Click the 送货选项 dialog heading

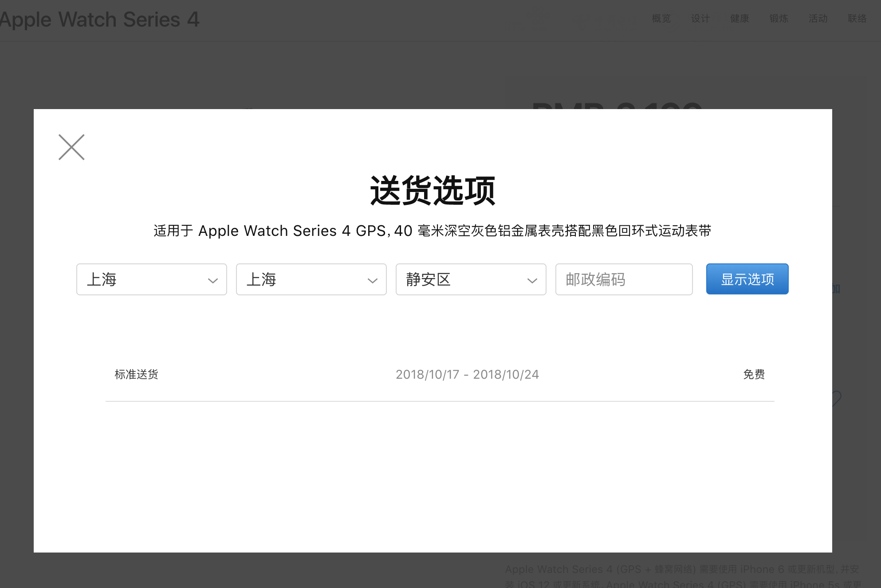pyautogui.click(x=433, y=191)
